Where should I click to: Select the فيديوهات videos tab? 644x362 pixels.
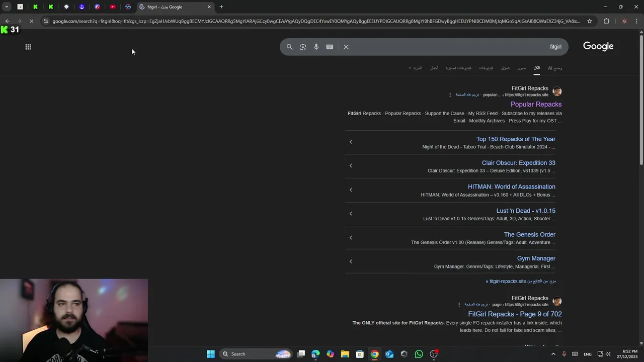486,68
